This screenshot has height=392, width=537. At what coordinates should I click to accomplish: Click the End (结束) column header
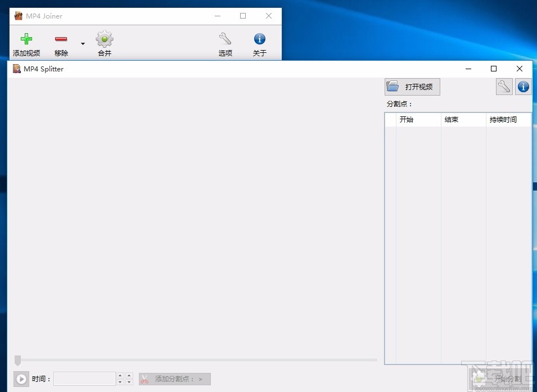tap(463, 120)
